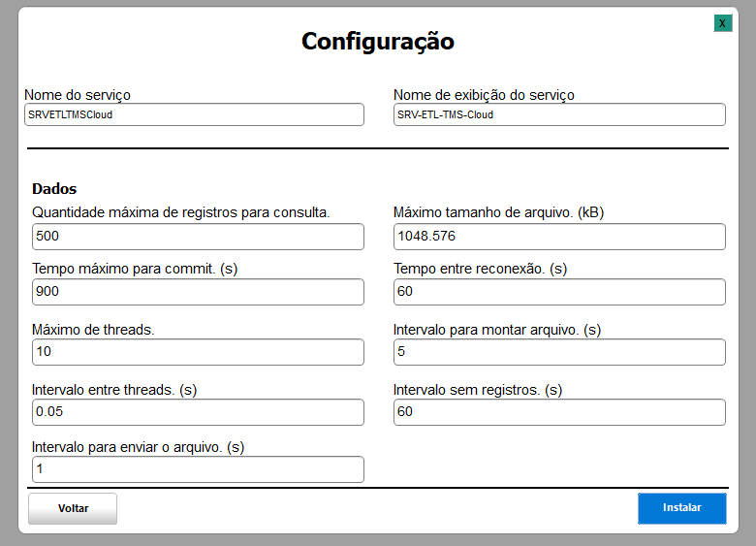Screen dimensions: 756x546
Task: Select the Máximo de threads input box
Action: click(x=198, y=352)
